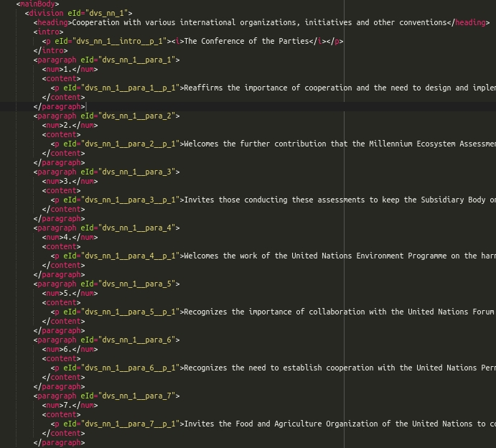This screenshot has height=448, width=496.
Task: Click the opening intro tag
Action: pyautogui.click(x=50, y=32)
